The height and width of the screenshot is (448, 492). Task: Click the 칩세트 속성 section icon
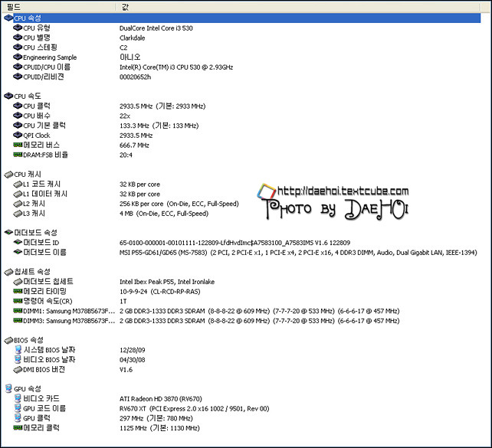tap(8, 272)
